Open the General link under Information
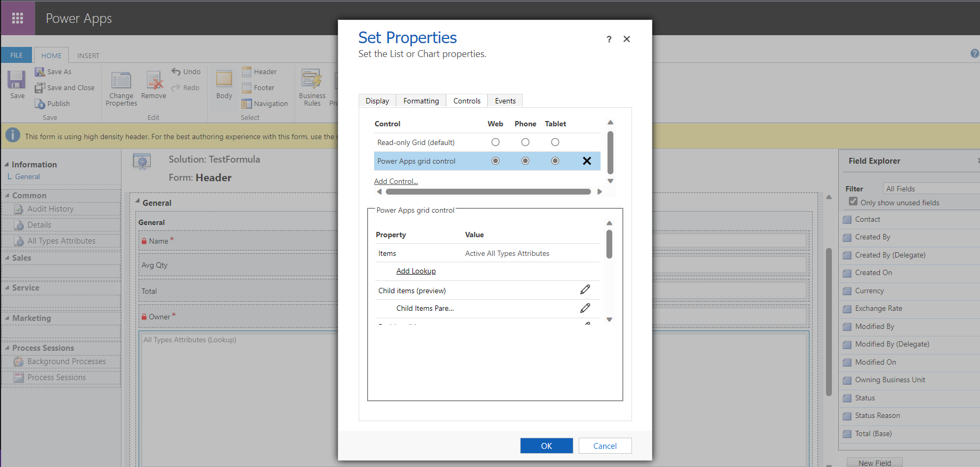This screenshot has width=980, height=467. (27, 176)
